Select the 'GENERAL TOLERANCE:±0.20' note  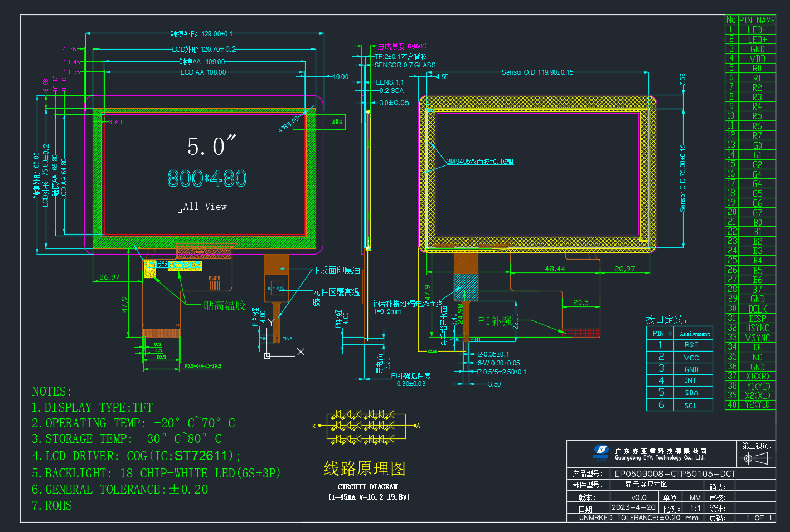(x=120, y=490)
